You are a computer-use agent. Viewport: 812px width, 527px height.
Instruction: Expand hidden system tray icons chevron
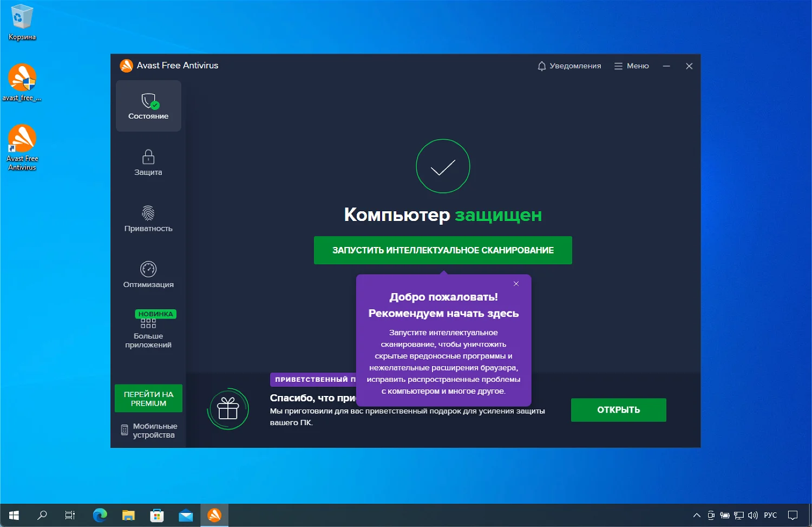pyautogui.click(x=697, y=515)
